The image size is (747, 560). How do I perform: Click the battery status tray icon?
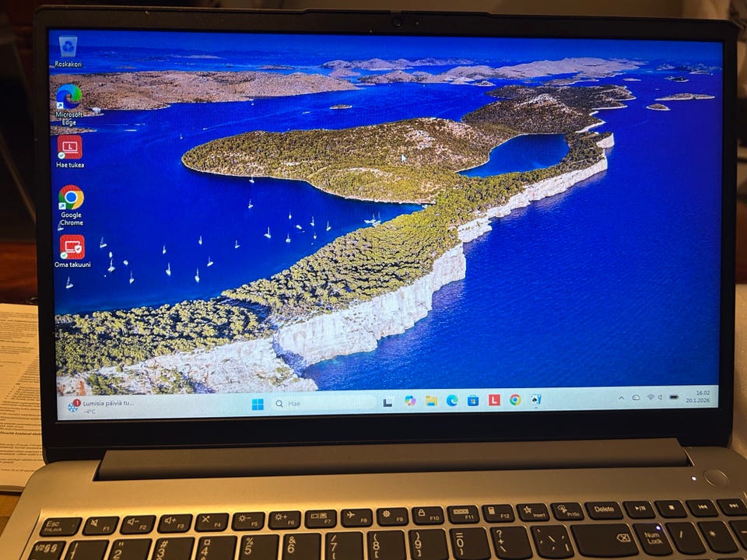point(674,397)
